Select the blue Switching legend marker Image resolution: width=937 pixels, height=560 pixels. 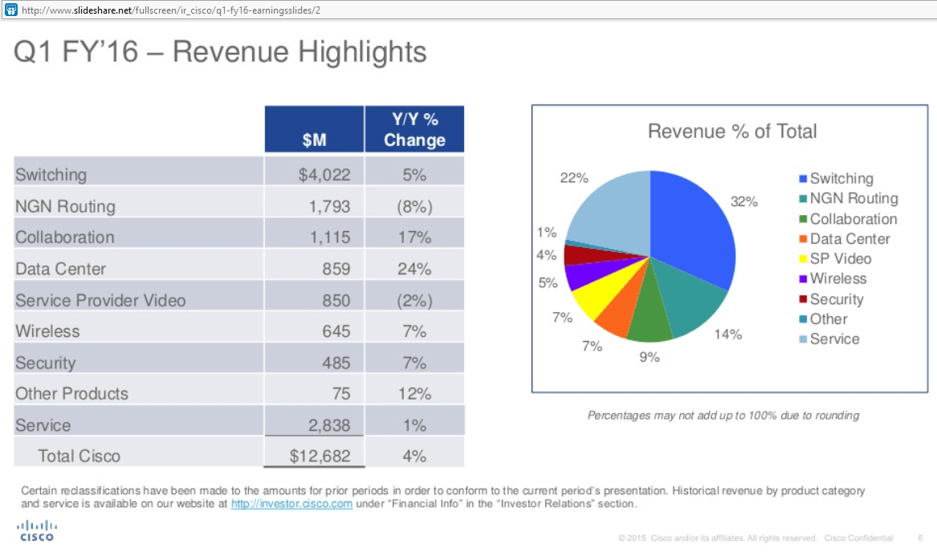pos(801,178)
